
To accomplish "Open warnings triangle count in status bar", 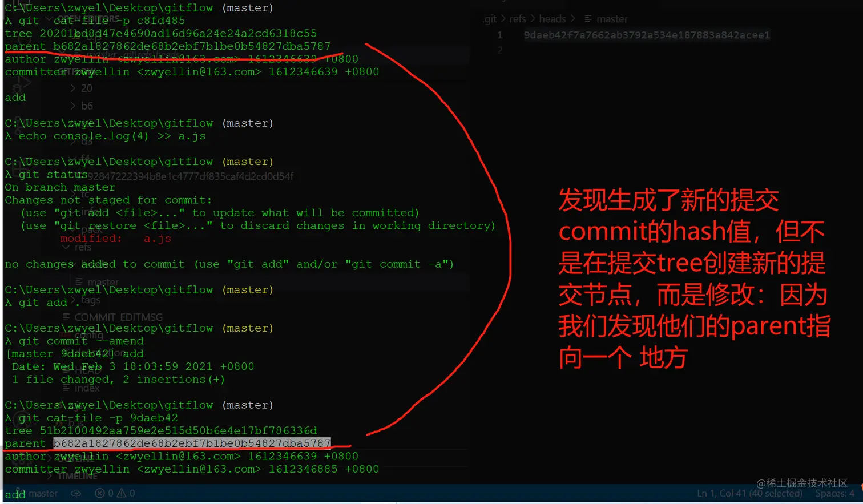I will (126, 493).
